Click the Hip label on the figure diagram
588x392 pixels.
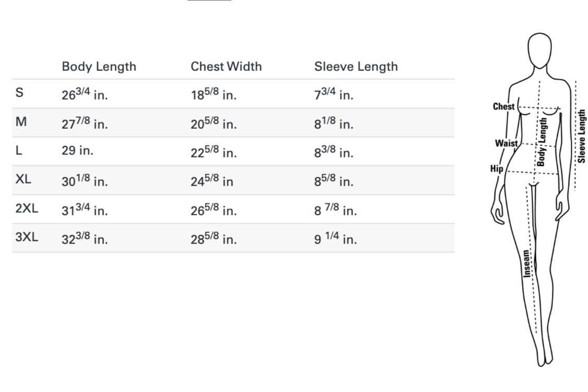497,168
